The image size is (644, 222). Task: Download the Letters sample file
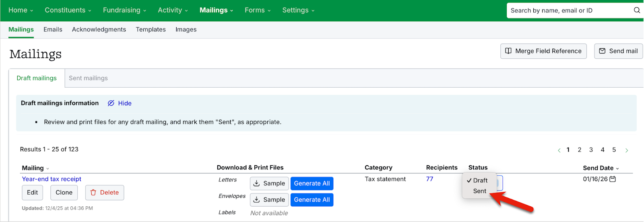click(269, 183)
